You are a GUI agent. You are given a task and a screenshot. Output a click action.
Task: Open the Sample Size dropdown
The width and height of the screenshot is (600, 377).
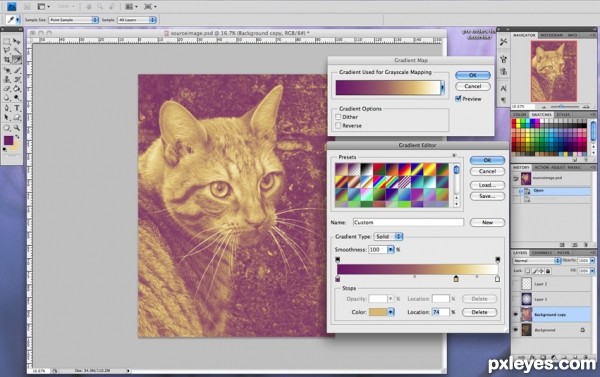(73, 20)
